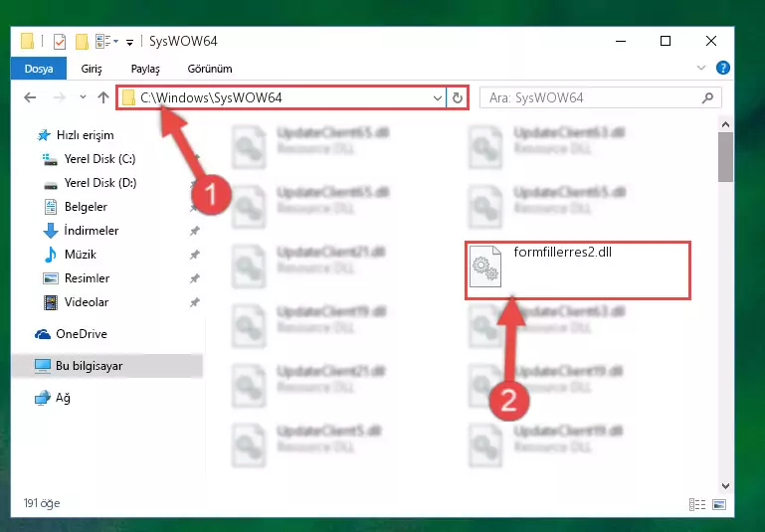Minimize the SysWOW64 window
The height and width of the screenshot is (532, 765).
[621, 41]
